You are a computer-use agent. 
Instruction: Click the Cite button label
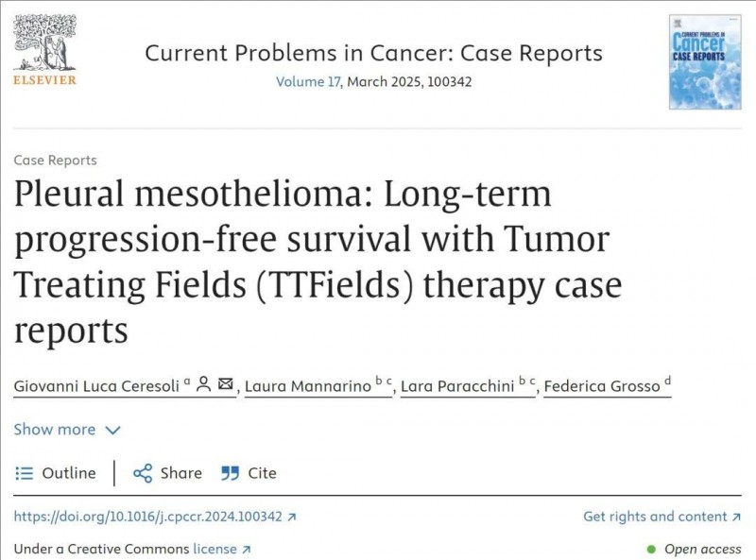click(x=263, y=473)
